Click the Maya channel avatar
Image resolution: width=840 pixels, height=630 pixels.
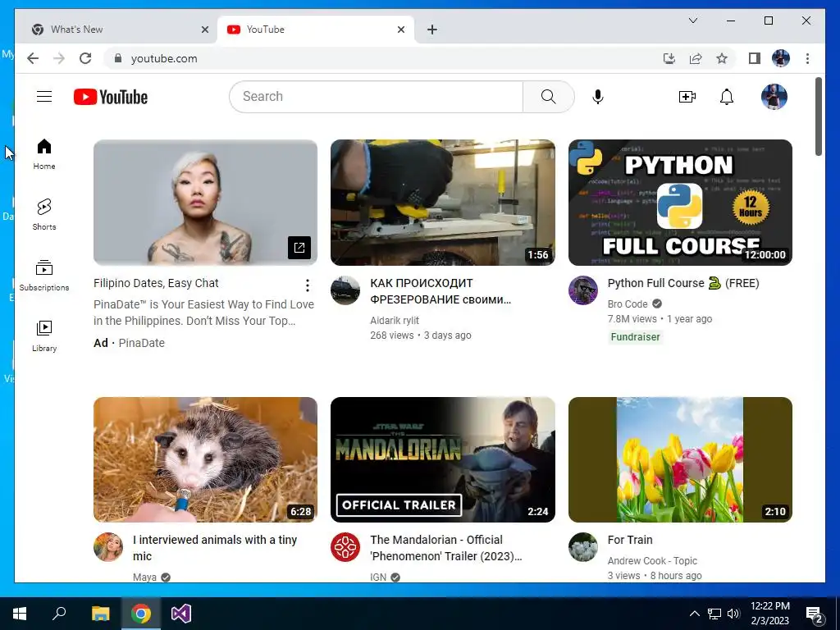tap(108, 547)
